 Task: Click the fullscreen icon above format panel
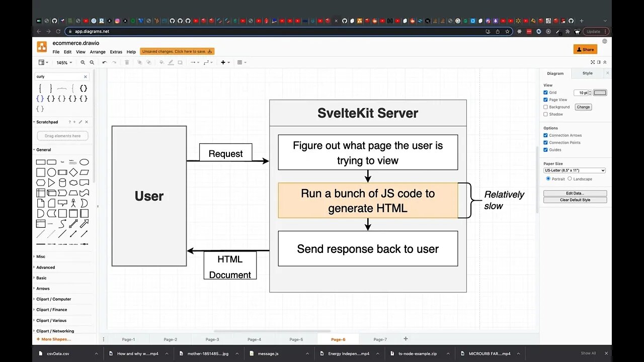(593, 62)
